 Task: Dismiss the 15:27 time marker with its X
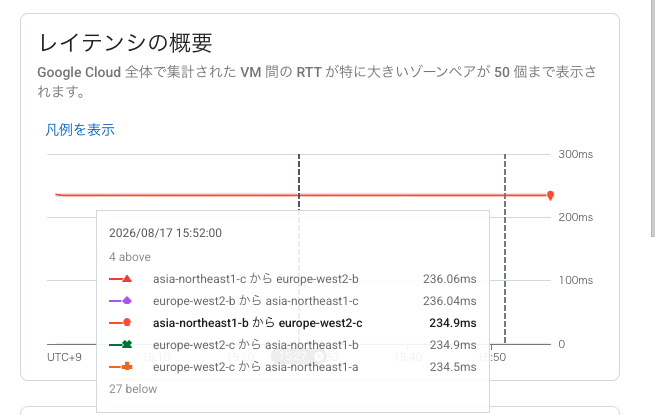point(319,356)
